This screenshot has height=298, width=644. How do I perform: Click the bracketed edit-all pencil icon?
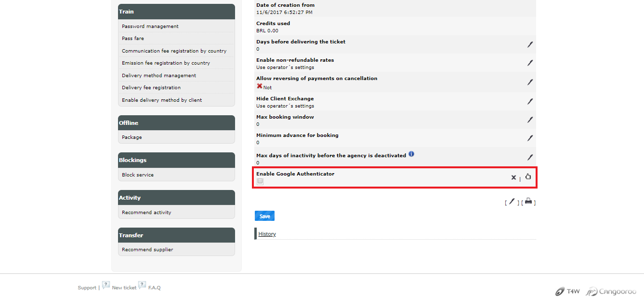[512, 202]
